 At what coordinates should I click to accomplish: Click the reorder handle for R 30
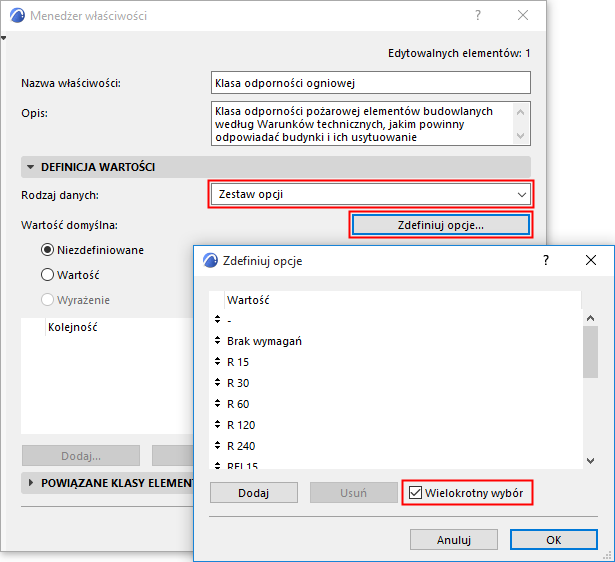[x=218, y=382]
